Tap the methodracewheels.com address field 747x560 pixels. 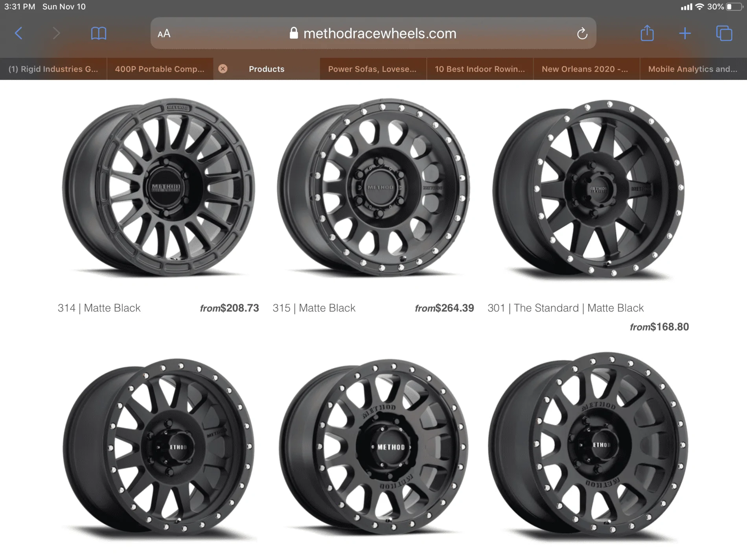[x=373, y=33]
